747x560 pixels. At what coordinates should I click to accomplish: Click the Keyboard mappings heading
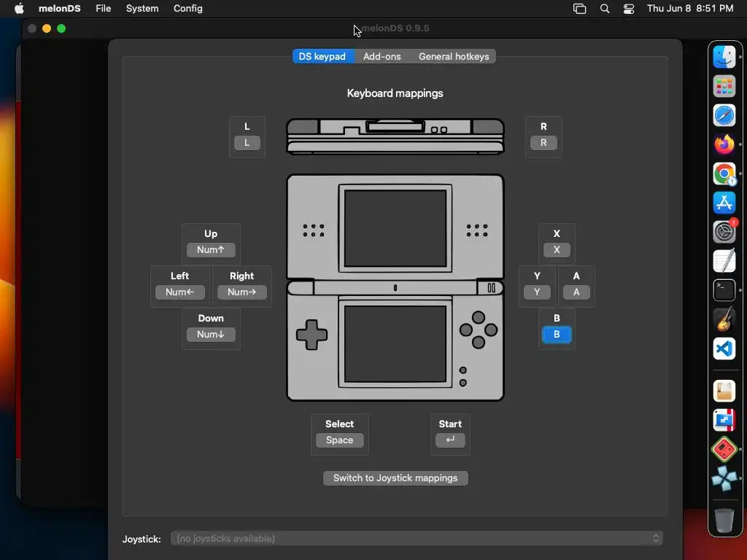pos(395,93)
